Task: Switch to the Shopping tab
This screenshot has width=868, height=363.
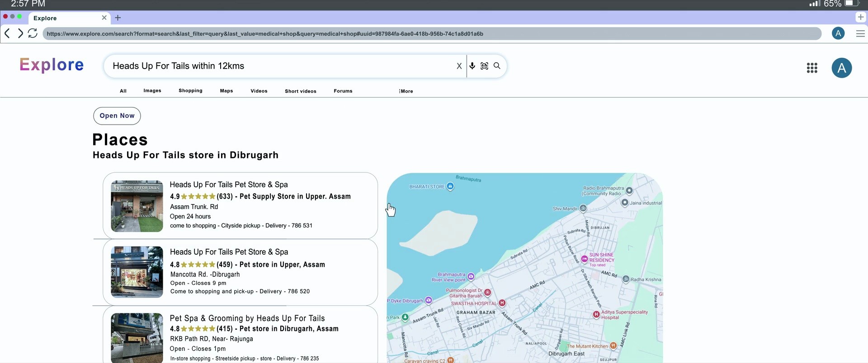Action: pyautogui.click(x=190, y=91)
